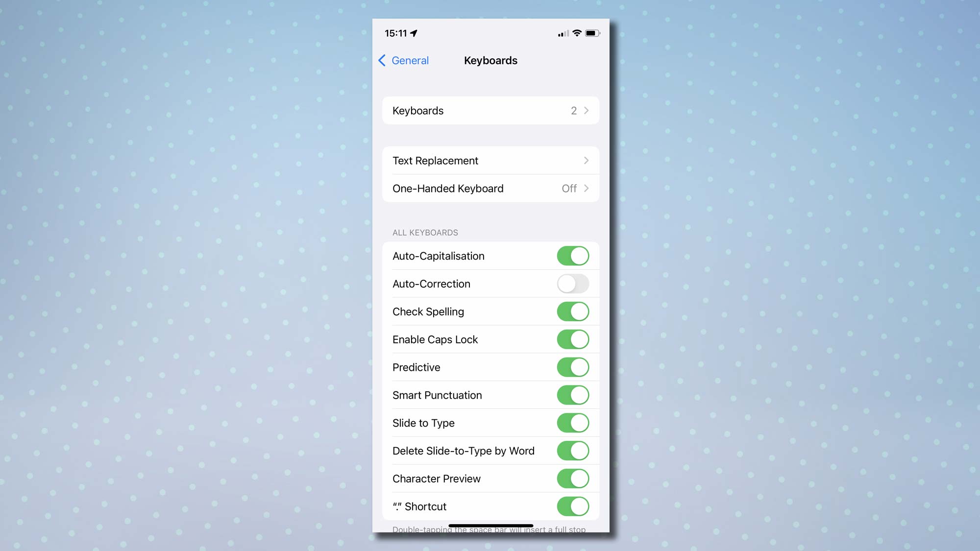Expand Keyboards row to see all keyboards

[x=490, y=110]
